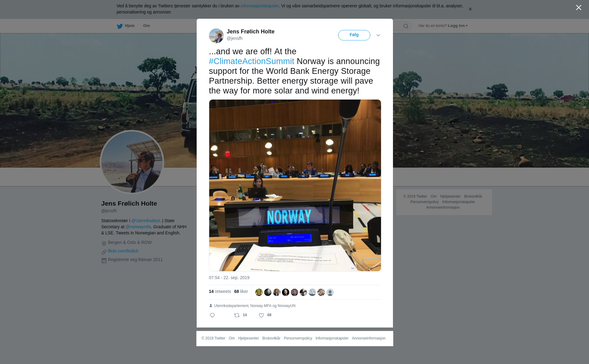Viewport: 589px width, 364px height.
Task: Open first liker's avatar in likes row
Action: 259,292
